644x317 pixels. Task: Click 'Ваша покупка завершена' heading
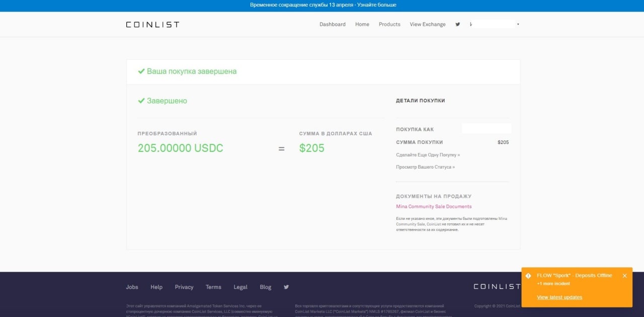pyautogui.click(x=192, y=71)
